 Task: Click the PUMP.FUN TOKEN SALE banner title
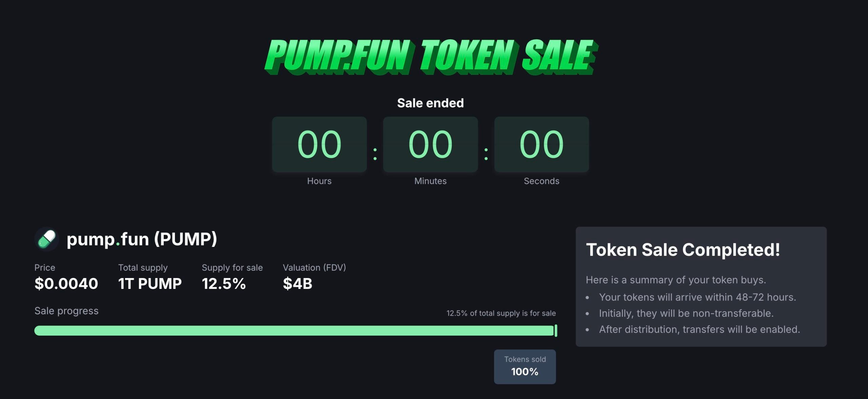(x=431, y=57)
